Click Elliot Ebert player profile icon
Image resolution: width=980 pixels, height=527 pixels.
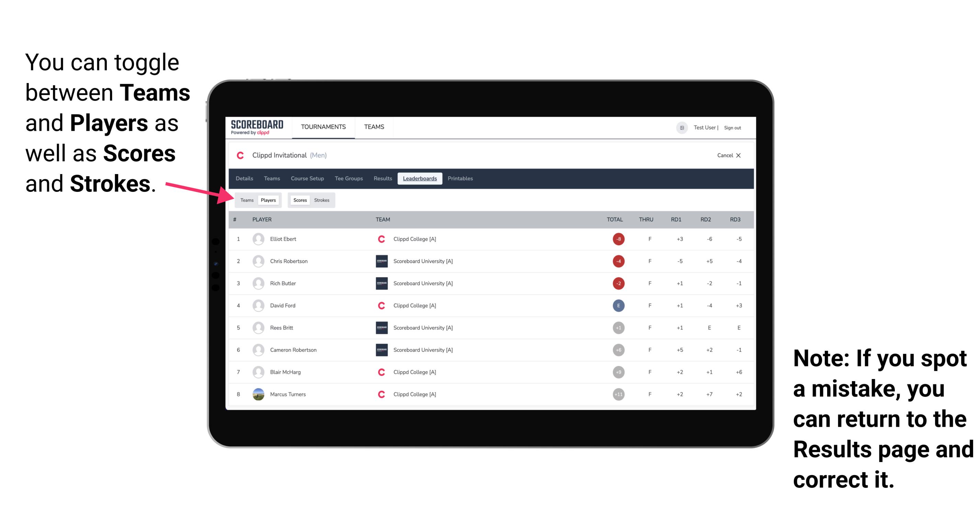(257, 239)
